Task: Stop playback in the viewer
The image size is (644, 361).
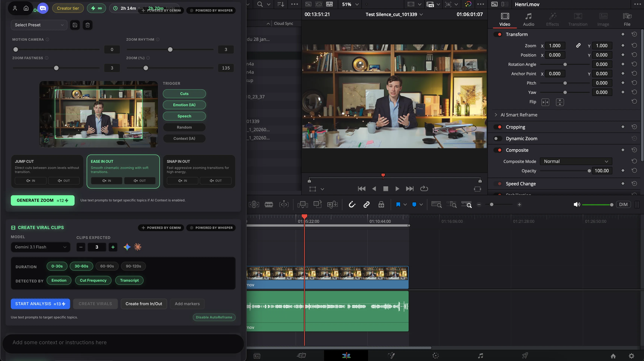Action: click(x=386, y=189)
